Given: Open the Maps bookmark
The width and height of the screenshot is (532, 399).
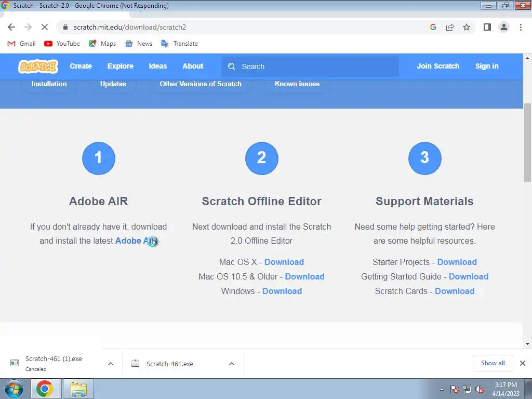Looking at the screenshot, I should point(102,44).
